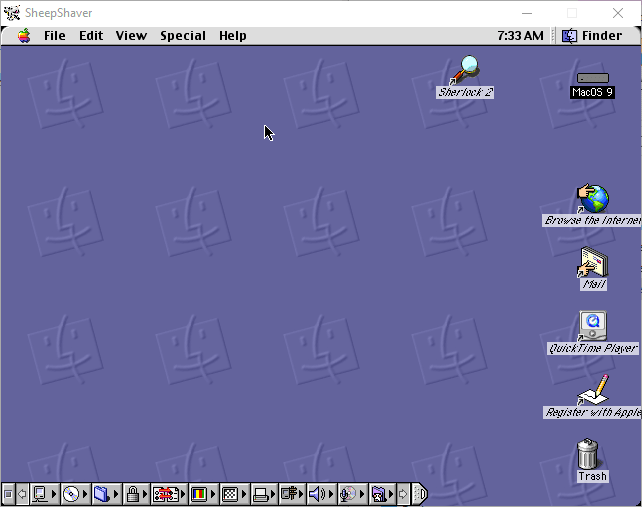Open the Sound Volume speaker module
Screen dimensions: 642x507
(321, 494)
